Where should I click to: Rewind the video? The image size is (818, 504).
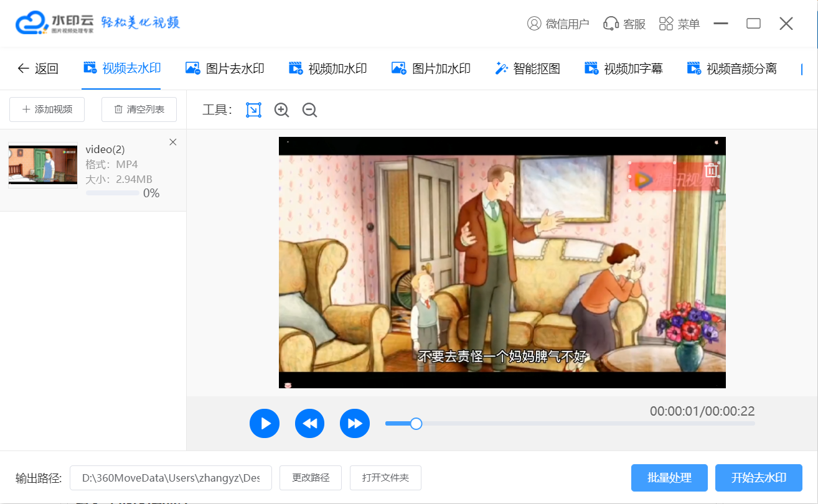(310, 424)
